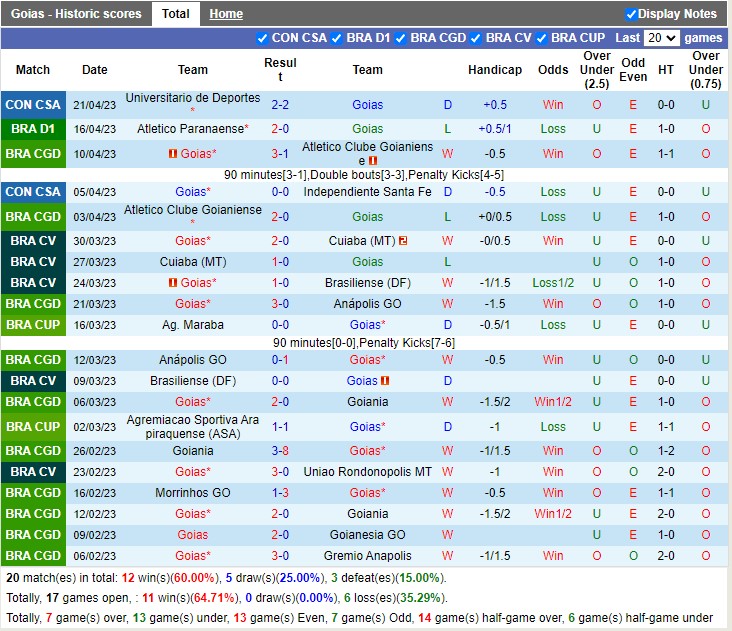Click the 3-8 result on 26/02/23
732x631 pixels.
pyautogui.click(x=280, y=451)
